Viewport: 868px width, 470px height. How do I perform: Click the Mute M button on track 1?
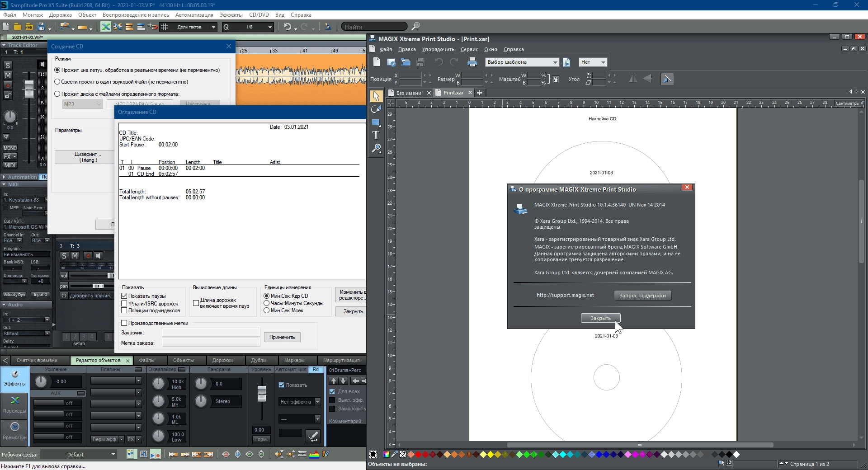[8, 75]
